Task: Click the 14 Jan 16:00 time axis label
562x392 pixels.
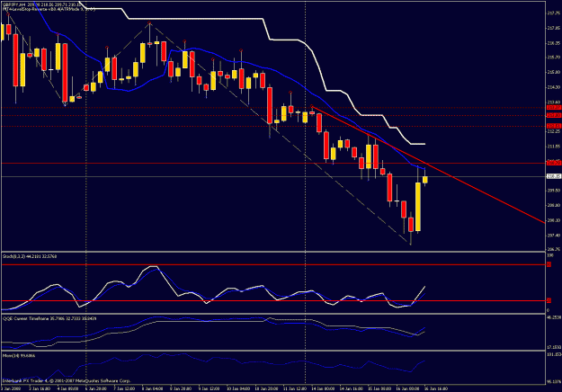Action: pyautogui.click(x=352, y=388)
